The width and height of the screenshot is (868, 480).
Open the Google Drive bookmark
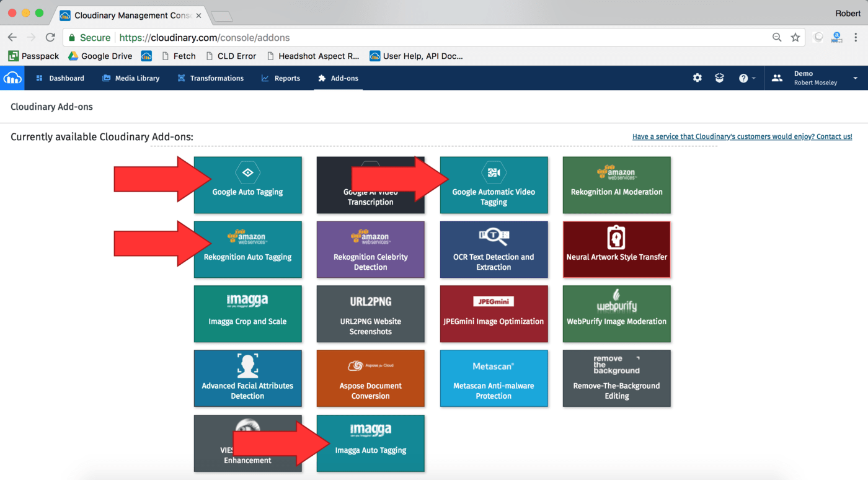[x=100, y=56]
